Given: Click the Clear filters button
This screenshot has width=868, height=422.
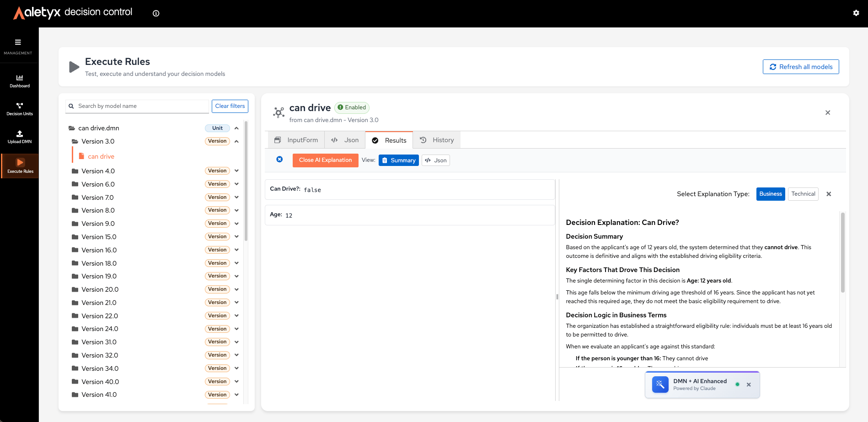Looking at the screenshot, I should click(x=230, y=106).
